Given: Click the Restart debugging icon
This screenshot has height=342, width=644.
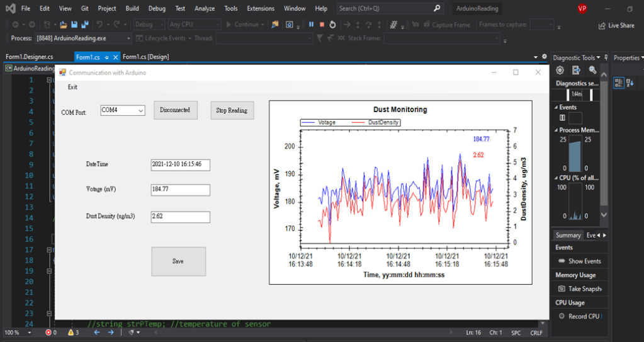Looking at the screenshot, I should tap(332, 25).
